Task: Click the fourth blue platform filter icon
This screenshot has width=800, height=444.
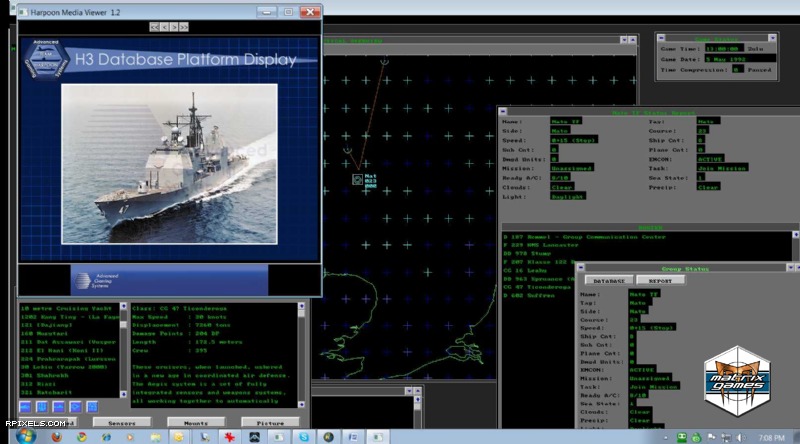Action: [x=75, y=407]
